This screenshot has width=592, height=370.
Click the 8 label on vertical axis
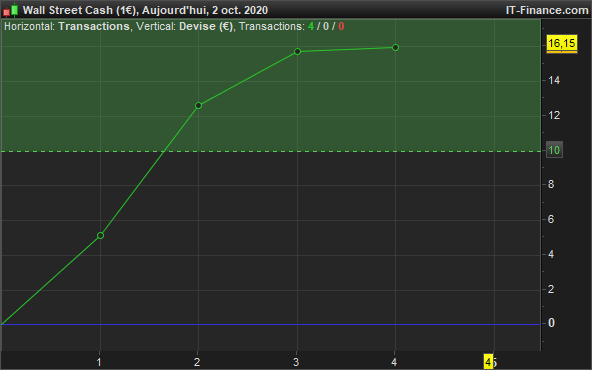551,185
